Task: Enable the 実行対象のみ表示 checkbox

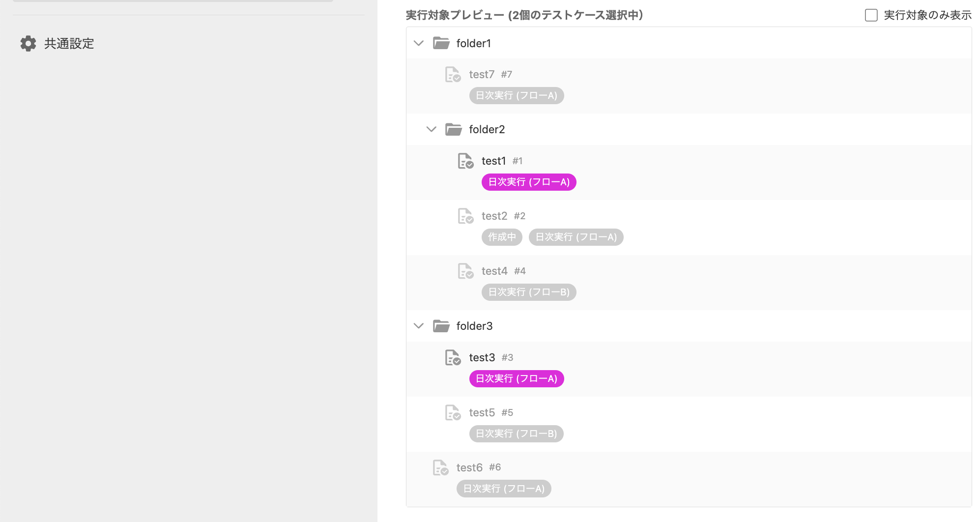Action: pyautogui.click(x=871, y=15)
